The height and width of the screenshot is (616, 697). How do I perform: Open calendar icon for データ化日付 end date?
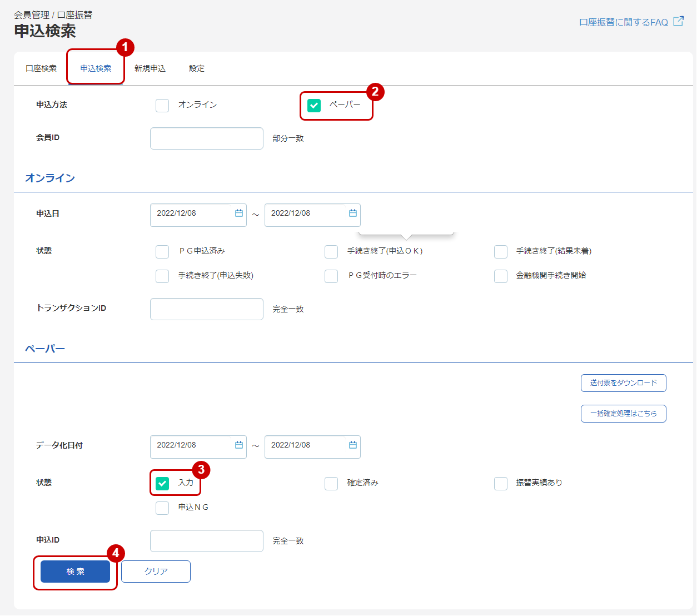[x=352, y=445]
